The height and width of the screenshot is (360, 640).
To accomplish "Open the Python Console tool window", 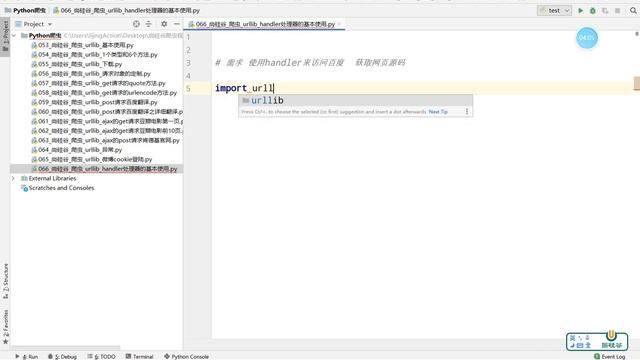I will (x=187, y=356).
